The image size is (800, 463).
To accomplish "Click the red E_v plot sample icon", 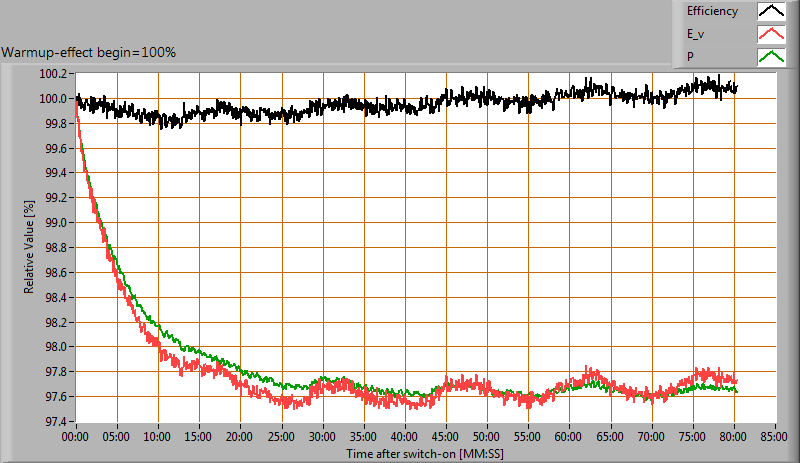I will [x=770, y=35].
